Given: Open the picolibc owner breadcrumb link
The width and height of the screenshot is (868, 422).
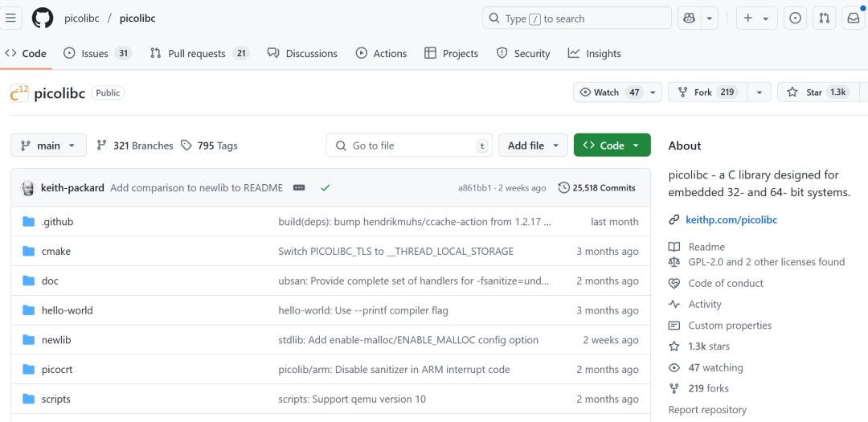Looking at the screenshot, I should tap(80, 18).
